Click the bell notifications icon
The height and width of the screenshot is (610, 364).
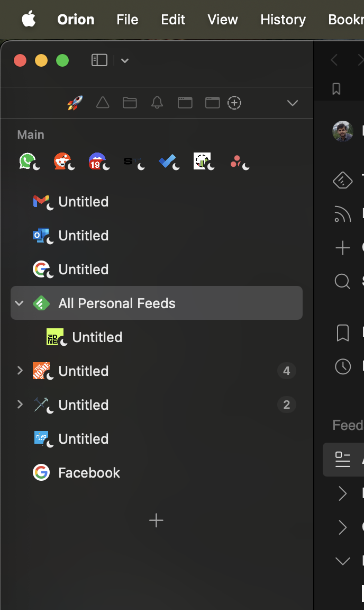pyautogui.click(x=157, y=103)
